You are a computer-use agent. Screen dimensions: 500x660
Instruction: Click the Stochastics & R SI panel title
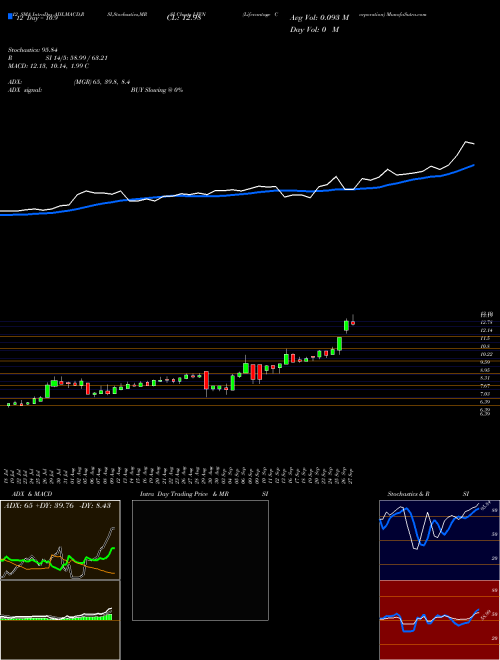(428, 494)
